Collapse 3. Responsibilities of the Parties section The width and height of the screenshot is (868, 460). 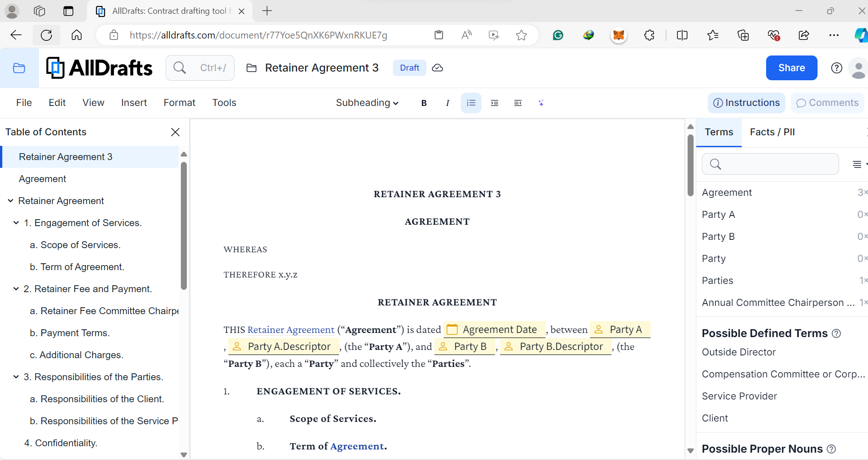pyautogui.click(x=16, y=377)
